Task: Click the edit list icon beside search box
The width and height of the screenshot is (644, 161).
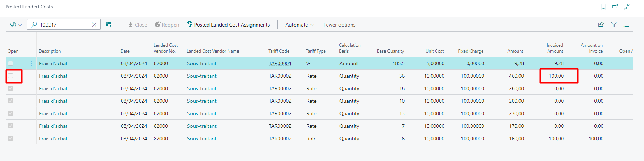Action: point(108,25)
